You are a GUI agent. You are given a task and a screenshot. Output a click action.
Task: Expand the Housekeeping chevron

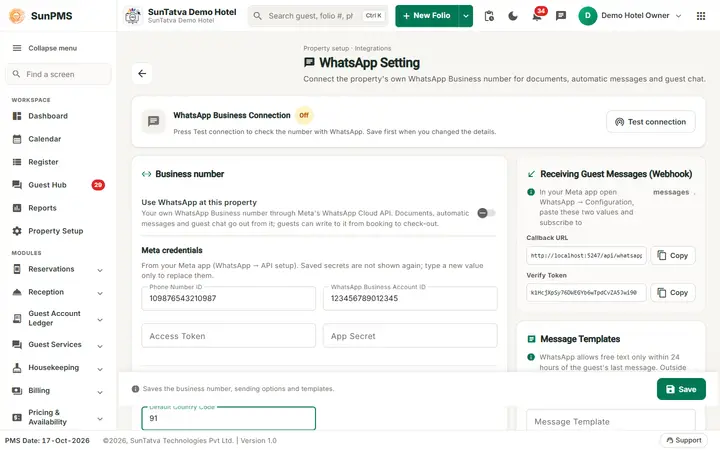(100, 369)
